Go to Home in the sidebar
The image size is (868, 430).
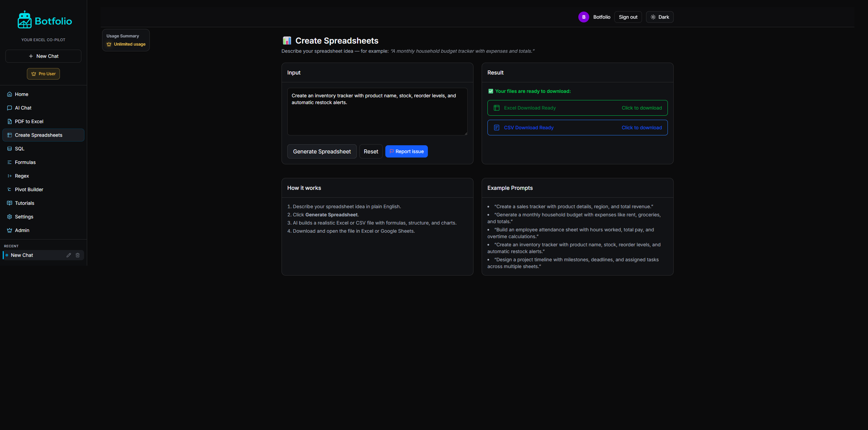[x=21, y=94]
